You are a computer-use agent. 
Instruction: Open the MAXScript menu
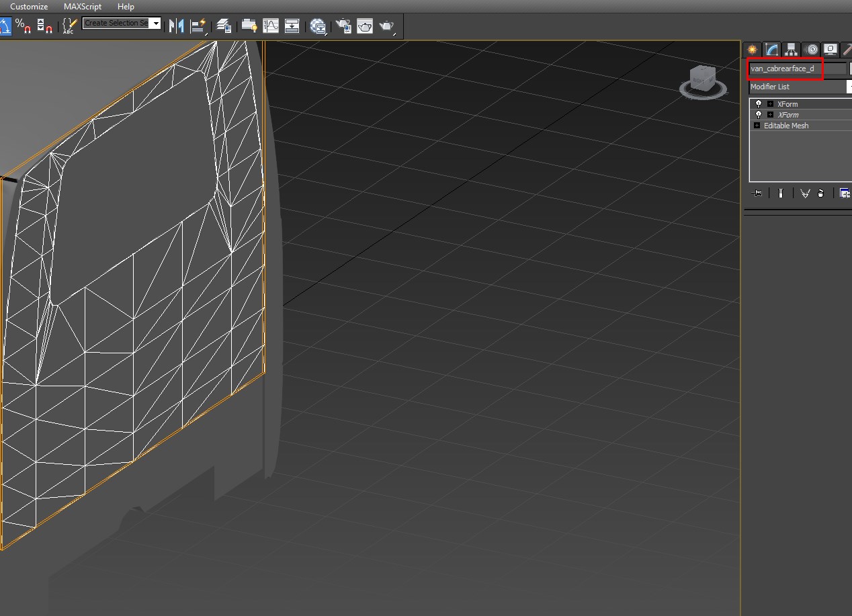83,6
